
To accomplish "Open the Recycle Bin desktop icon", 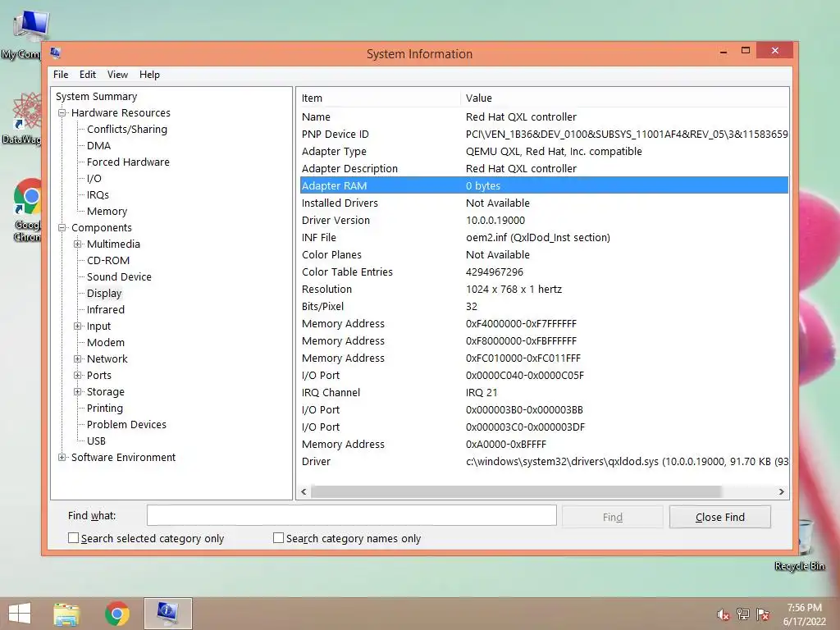I will [x=800, y=546].
